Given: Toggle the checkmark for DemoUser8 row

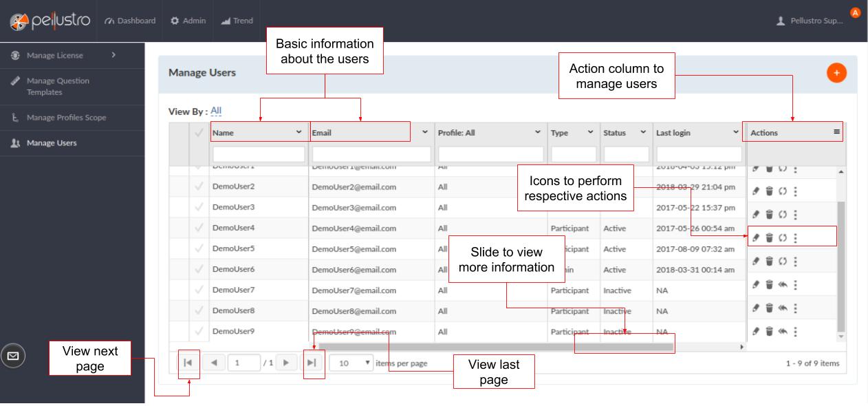Looking at the screenshot, I should [x=199, y=310].
